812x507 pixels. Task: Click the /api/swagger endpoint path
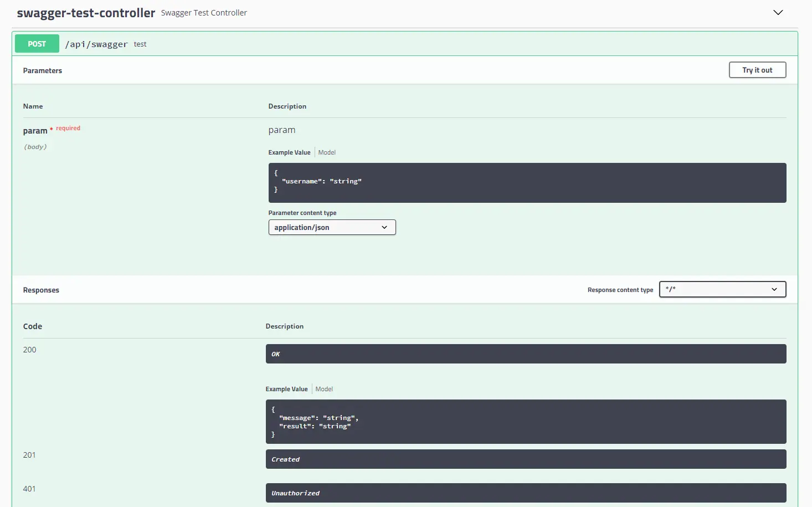pyautogui.click(x=96, y=44)
